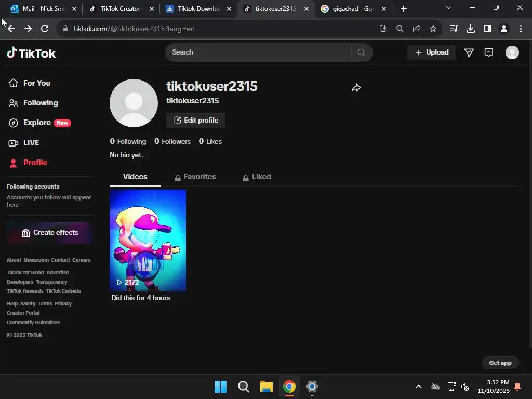
Task: Reload the page with refresh icon
Action: (45, 29)
